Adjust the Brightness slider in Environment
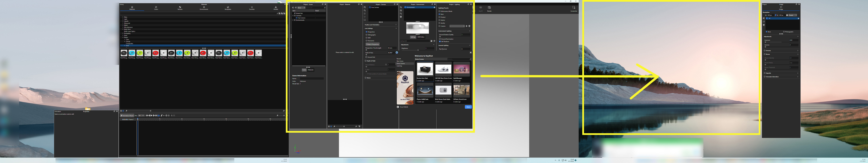 [x=418, y=50]
